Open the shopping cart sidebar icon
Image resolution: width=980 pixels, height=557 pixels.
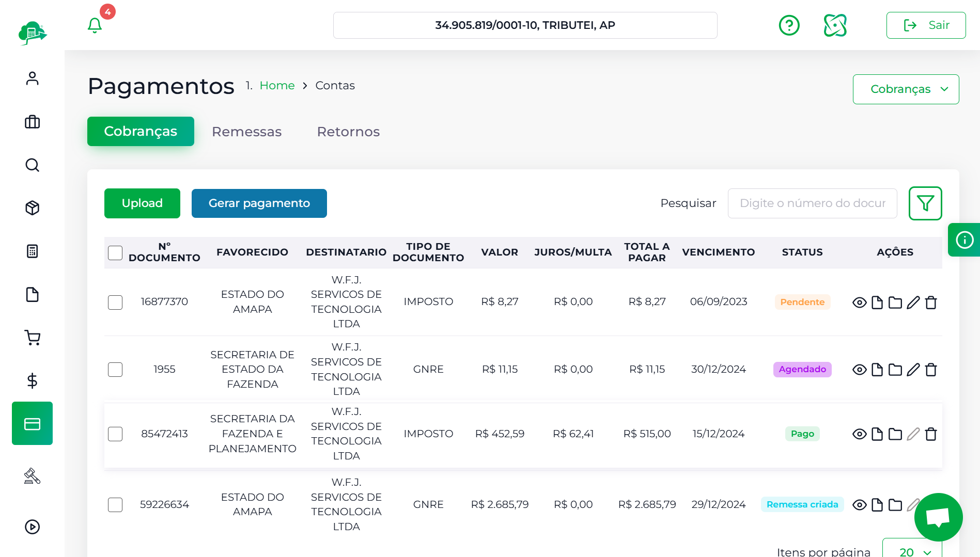[32, 338]
